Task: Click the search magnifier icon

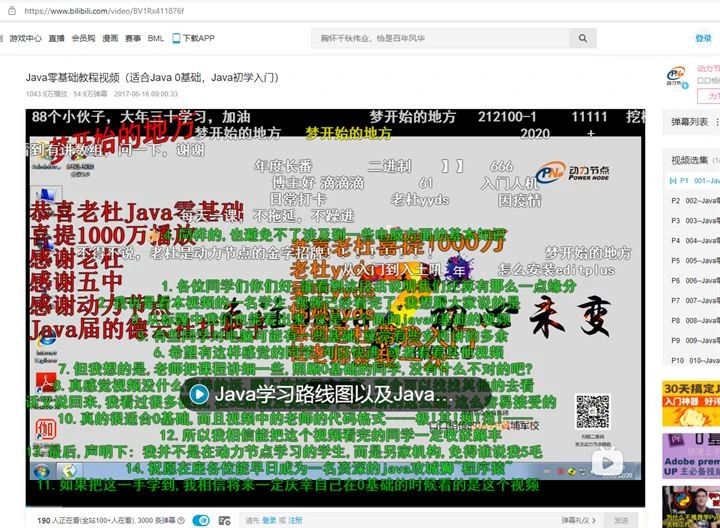Action: pyautogui.click(x=583, y=38)
